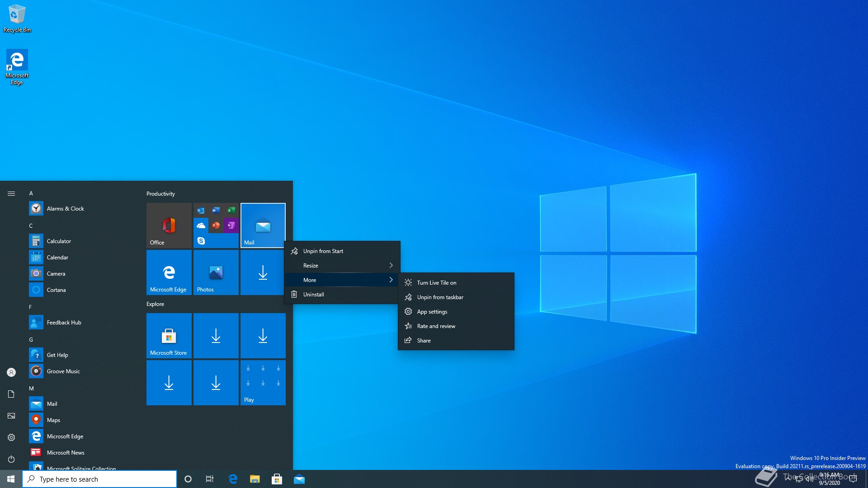Open File Explorer from taskbar
This screenshot has width=868, height=488.
[x=255, y=479]
